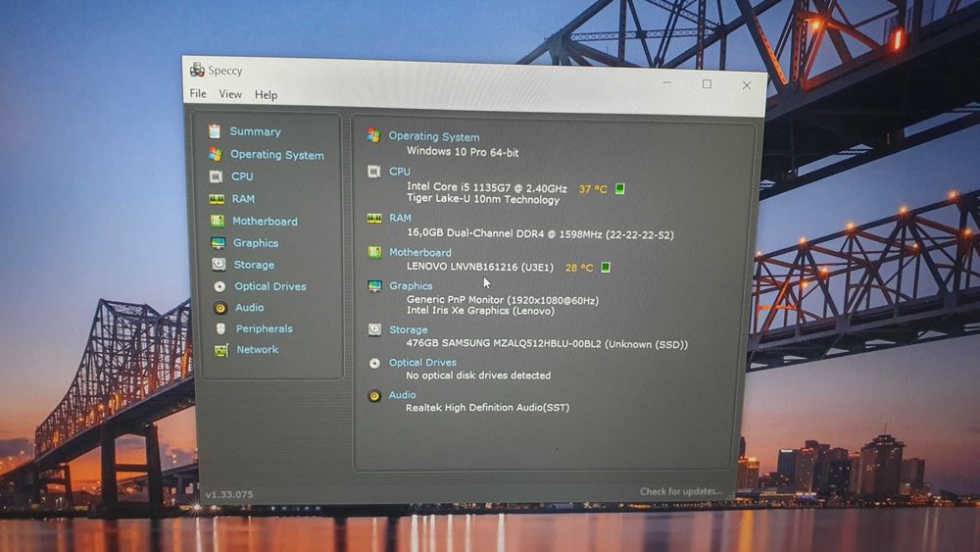Open the CPU heading link in summary

tap(400, 172)
